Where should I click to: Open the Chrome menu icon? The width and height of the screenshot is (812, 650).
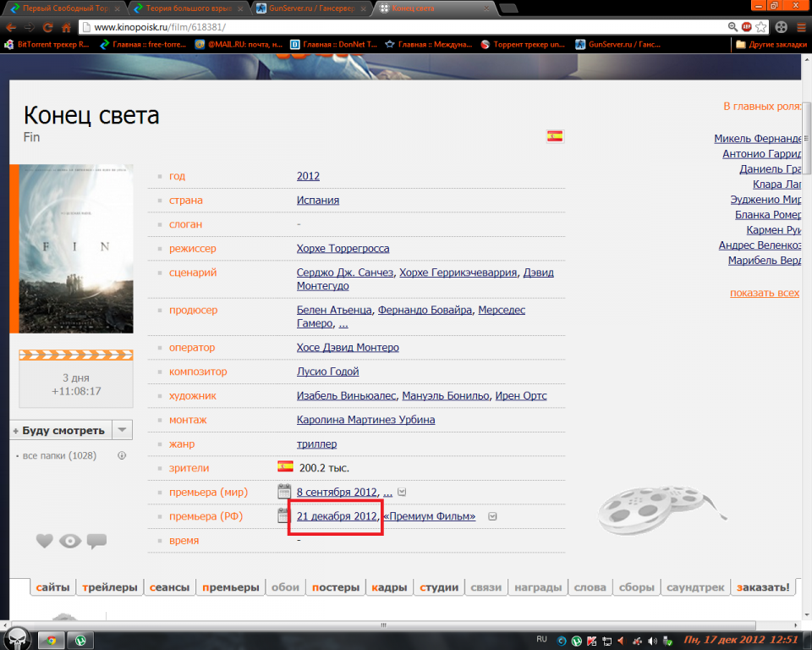[801, 27]
